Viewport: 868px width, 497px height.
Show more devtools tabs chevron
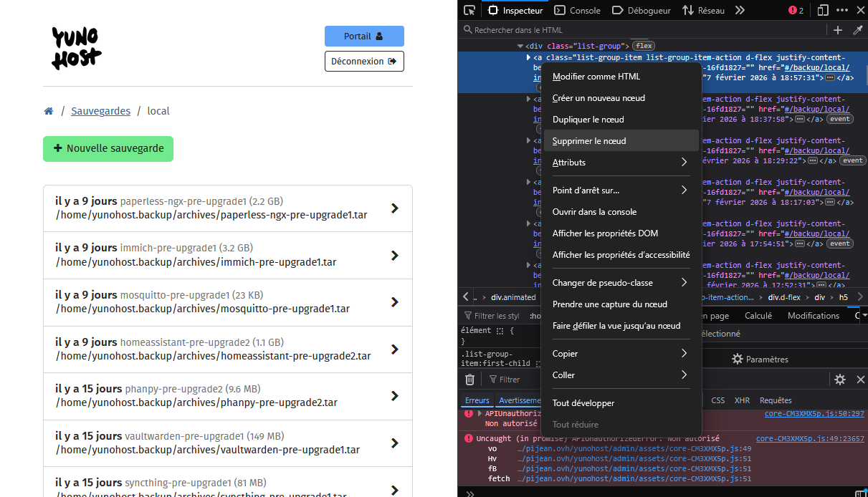pyautogui.click(x=740, y=10)
